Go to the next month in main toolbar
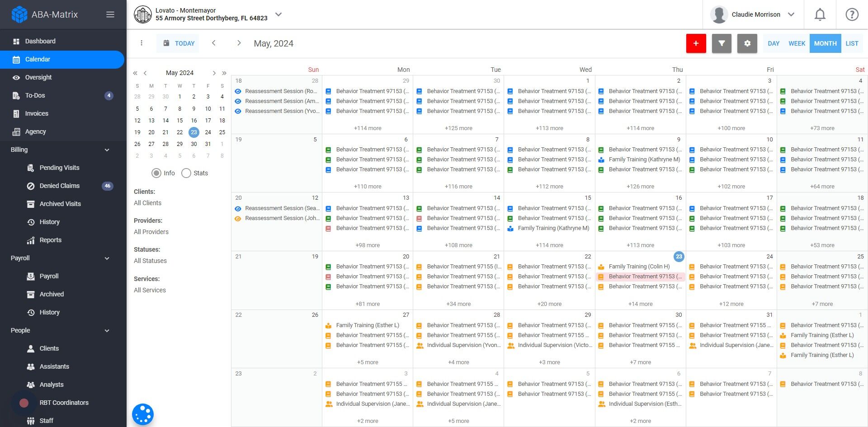 [239, 43]
